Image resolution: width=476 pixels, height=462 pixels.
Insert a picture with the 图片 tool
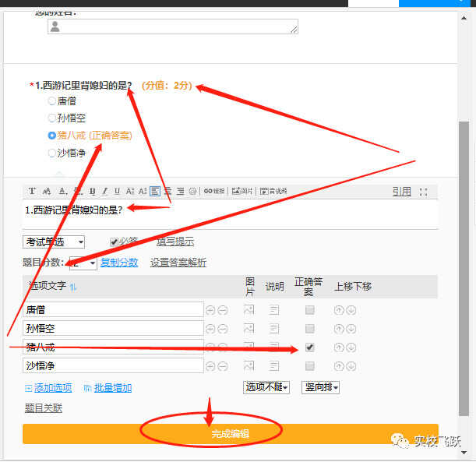(242, 191)
